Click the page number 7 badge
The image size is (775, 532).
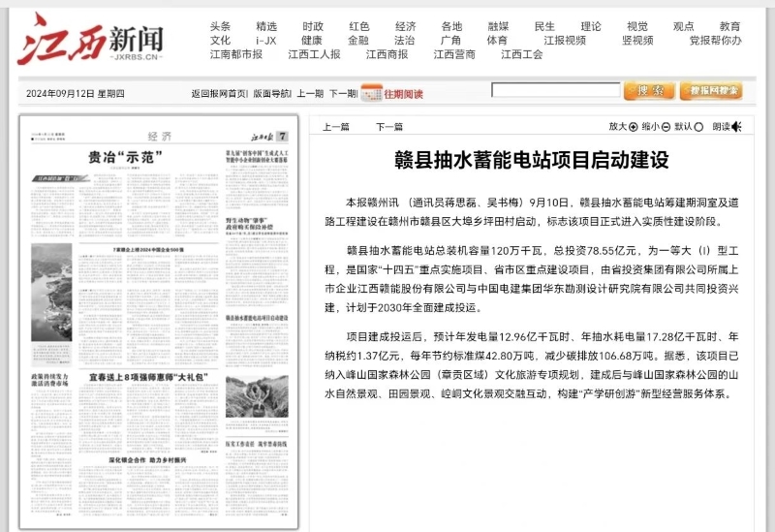[x=283, y=137]
